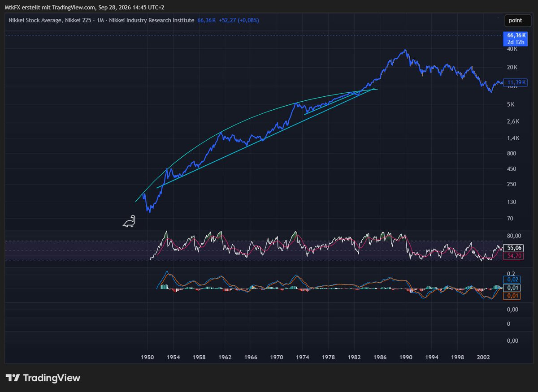
Task: Click the 1982 time axis label
Action: point(355,357)
